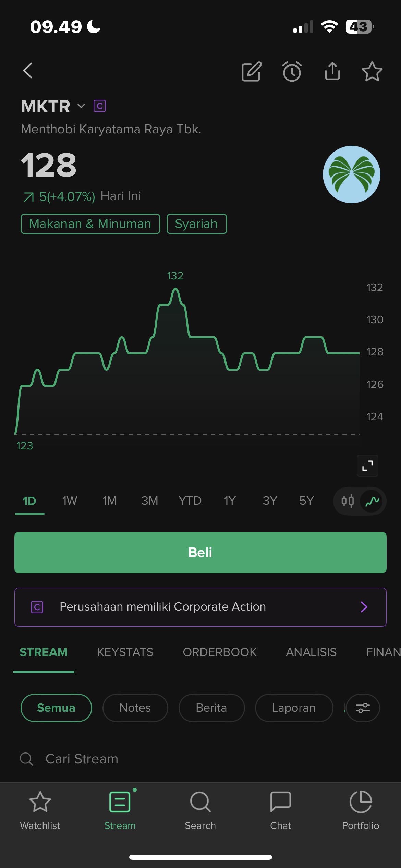Add MKTR to favorites with star icon

[372, 71]
